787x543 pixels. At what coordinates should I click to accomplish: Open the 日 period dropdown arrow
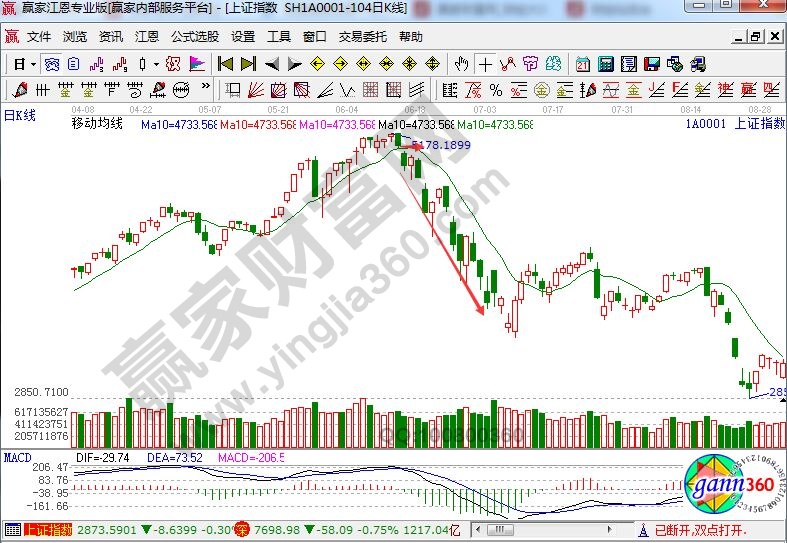pos(33,64)
